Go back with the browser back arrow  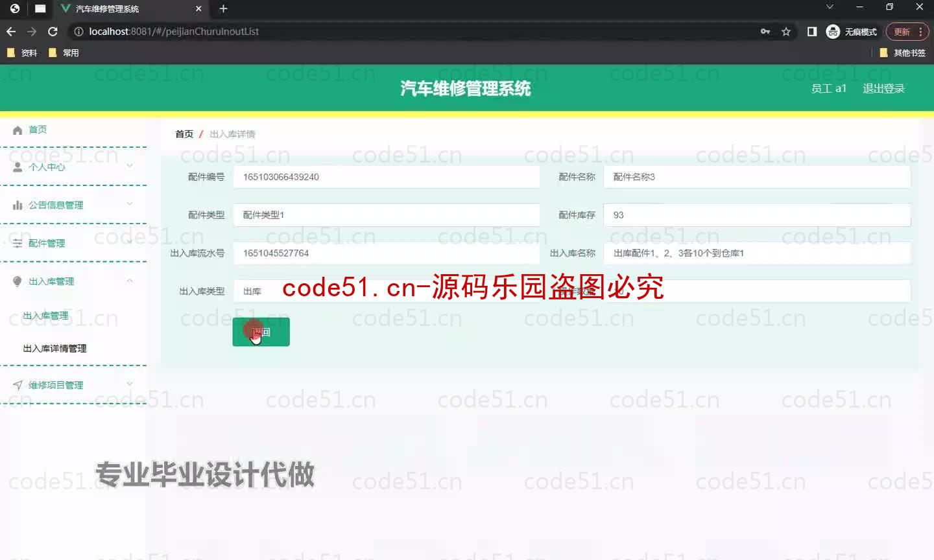click(x=11, y=31)
